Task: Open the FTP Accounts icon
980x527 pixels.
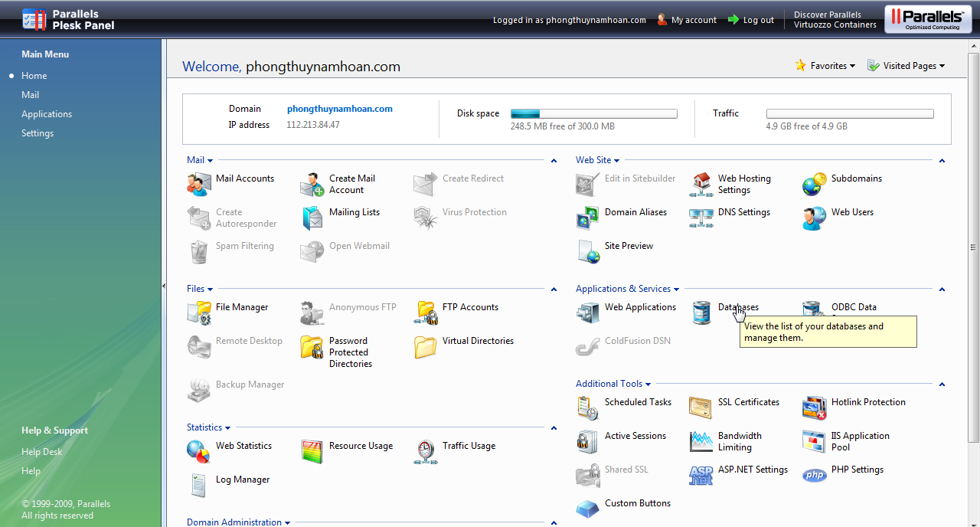Action: click(x=426, y=313)
